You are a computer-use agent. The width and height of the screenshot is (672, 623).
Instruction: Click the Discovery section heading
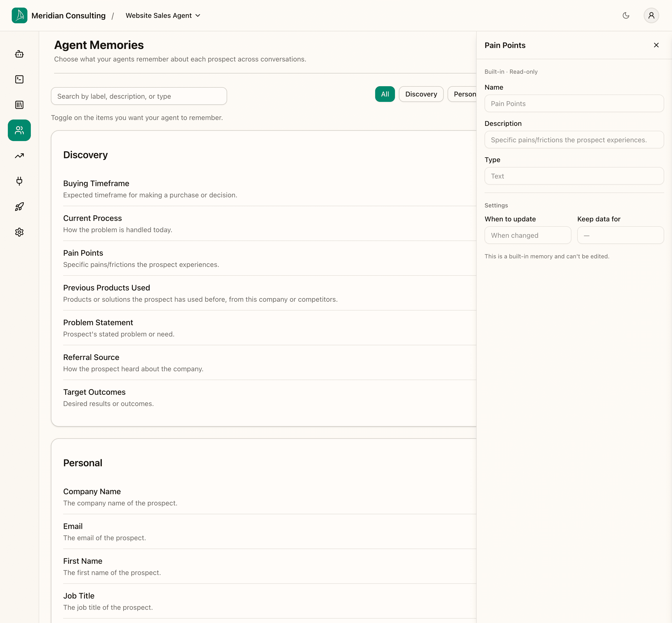click(x=86, y=155)
